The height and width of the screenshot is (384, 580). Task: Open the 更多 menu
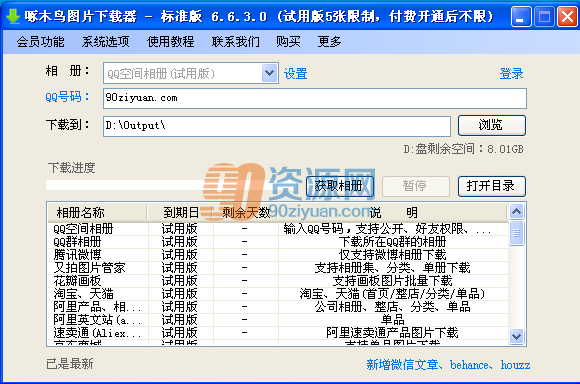[329, 41]
